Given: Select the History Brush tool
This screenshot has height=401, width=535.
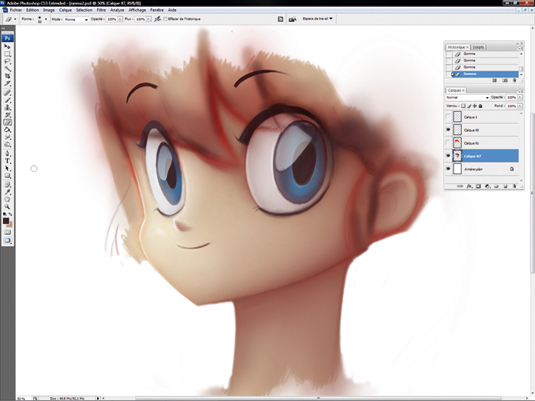Looking at the screenshot, I should click(x=7, y=115).
